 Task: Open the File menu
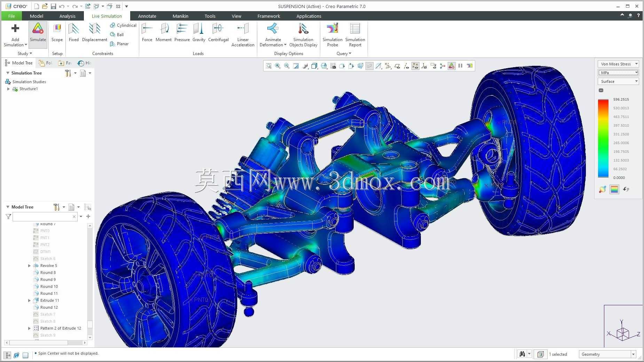point(11,16)
